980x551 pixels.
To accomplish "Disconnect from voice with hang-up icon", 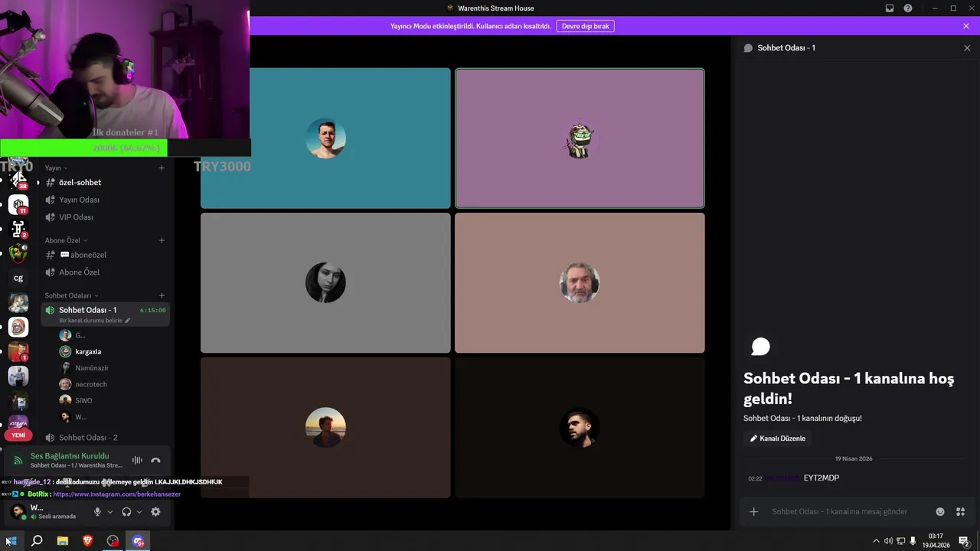I will tap(155, 460).
